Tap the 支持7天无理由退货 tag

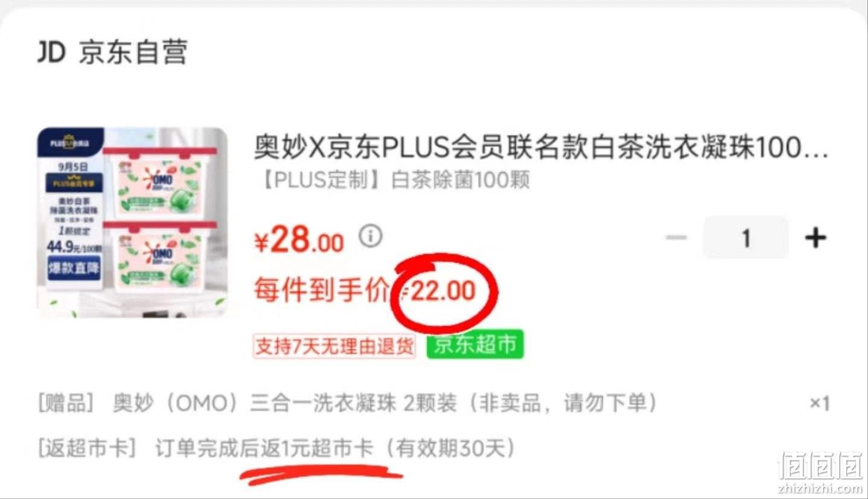pyautogui.click(x=334, y=346)
